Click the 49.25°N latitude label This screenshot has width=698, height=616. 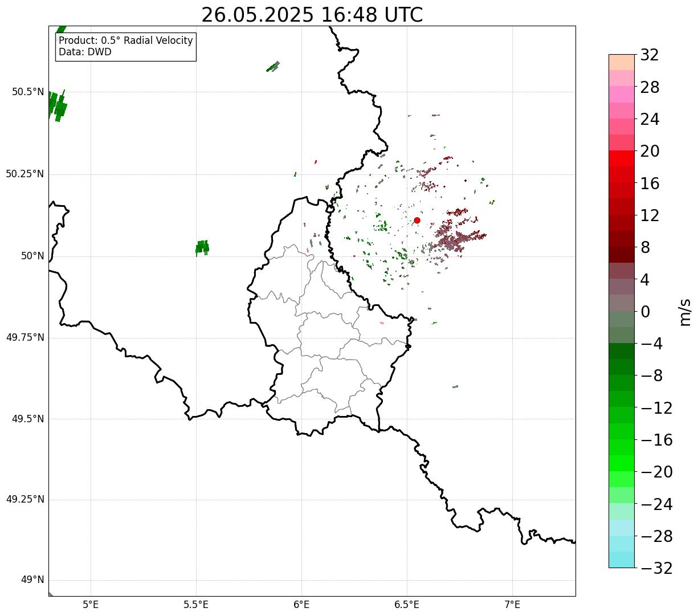(25, 499)
